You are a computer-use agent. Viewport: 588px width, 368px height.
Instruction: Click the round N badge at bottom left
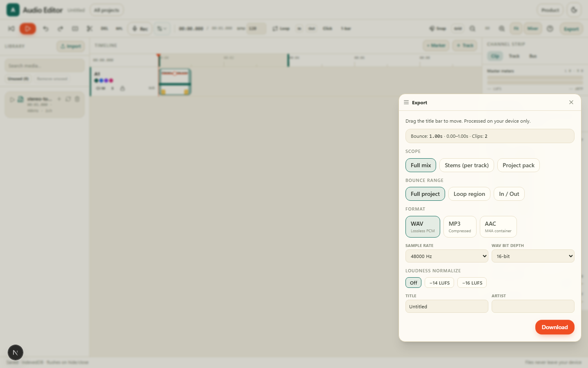16,352
